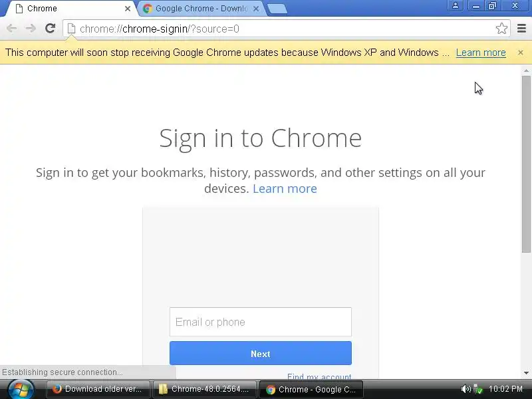The height and width of the screenshot is (399, 532).
Task: Open the Find my account link
Action: [319, 376]
